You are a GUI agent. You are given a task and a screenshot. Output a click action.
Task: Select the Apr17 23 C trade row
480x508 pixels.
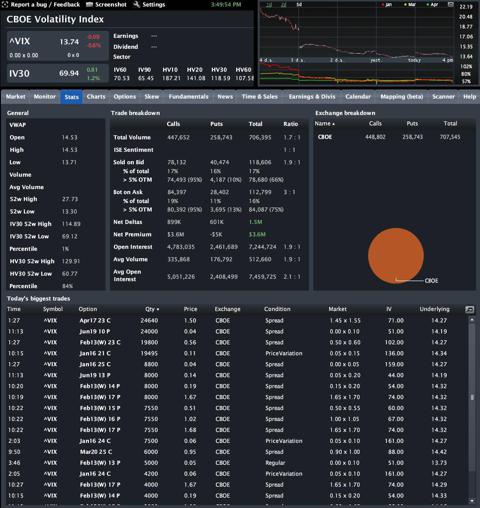tap(237, 320)
